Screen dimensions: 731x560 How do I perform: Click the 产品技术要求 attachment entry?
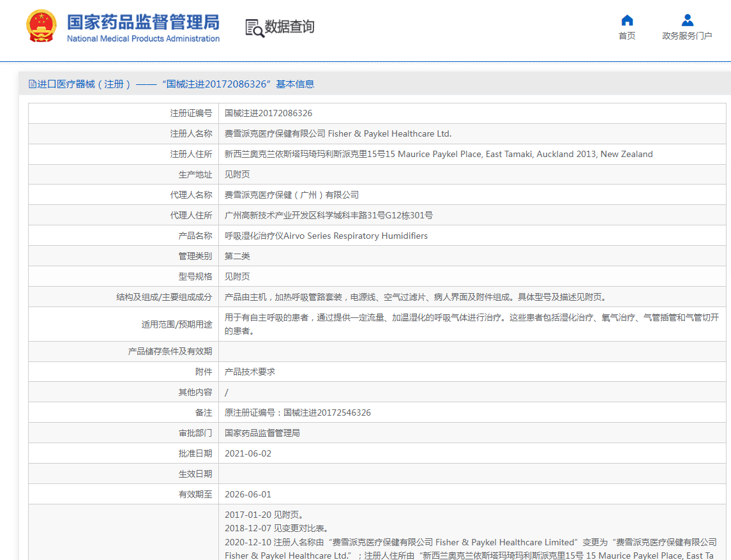tap(250, 372)
